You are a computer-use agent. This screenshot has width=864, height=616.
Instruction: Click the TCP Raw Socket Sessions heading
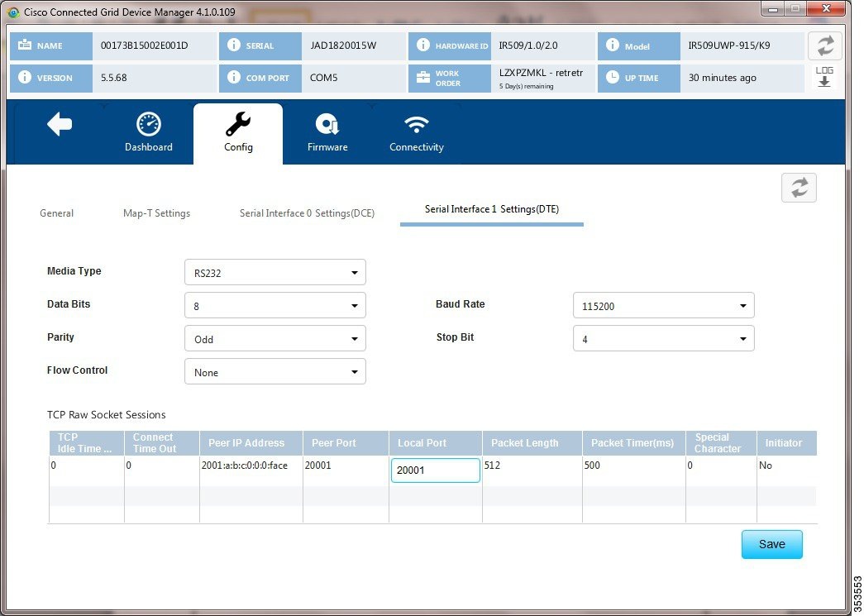coord(107,414)
